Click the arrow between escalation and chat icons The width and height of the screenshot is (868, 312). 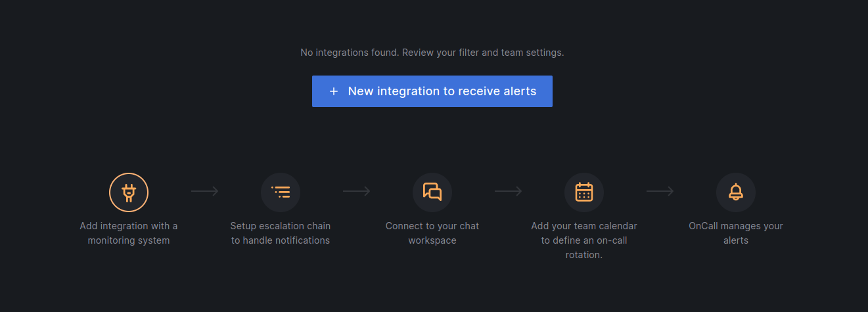click(x=357, y=191)
